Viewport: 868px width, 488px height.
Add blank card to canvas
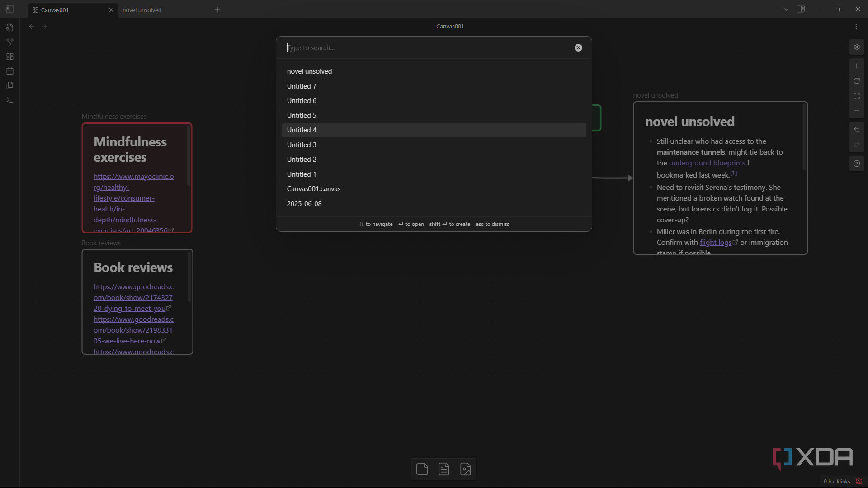(x=422, y=469)
